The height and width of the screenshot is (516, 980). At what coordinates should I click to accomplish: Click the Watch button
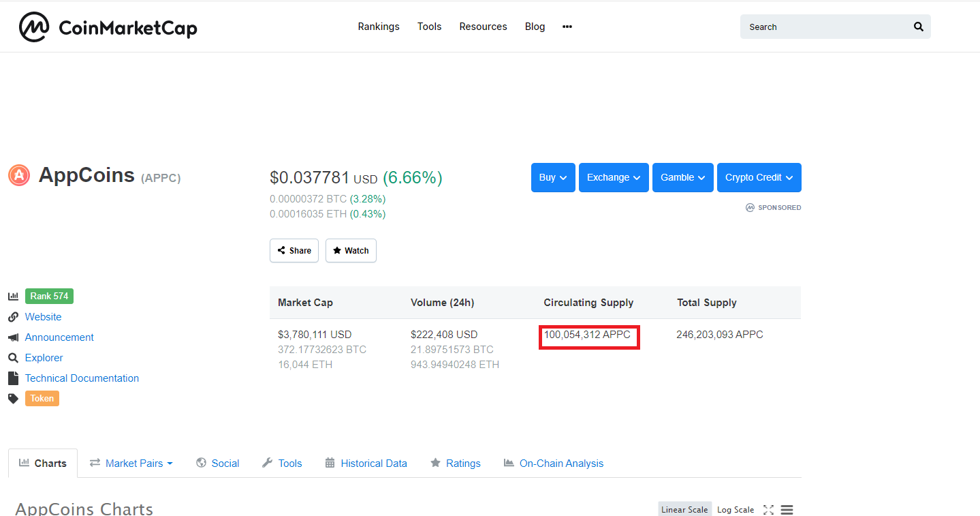tap(351, 251)
